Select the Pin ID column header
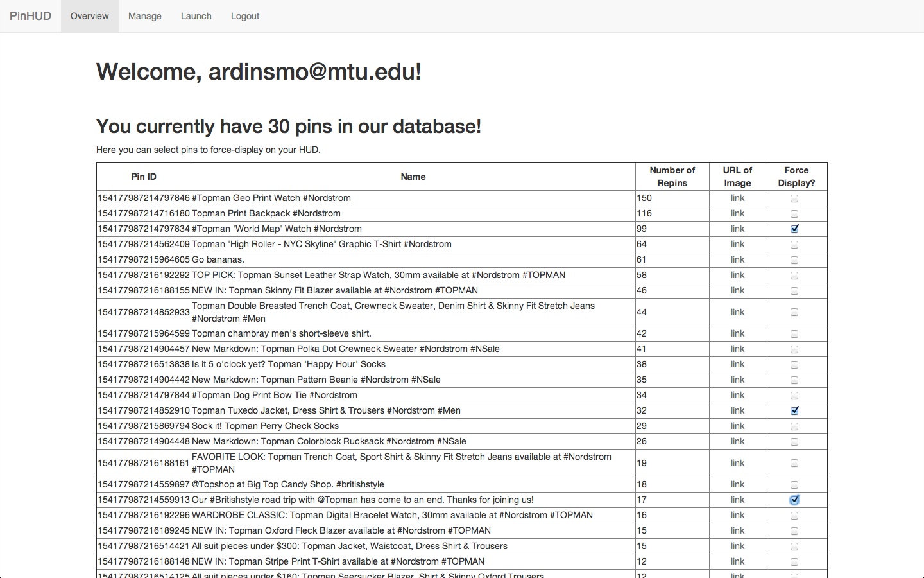The height and width of the screenshot is (578, 924). tap(144, 177)
